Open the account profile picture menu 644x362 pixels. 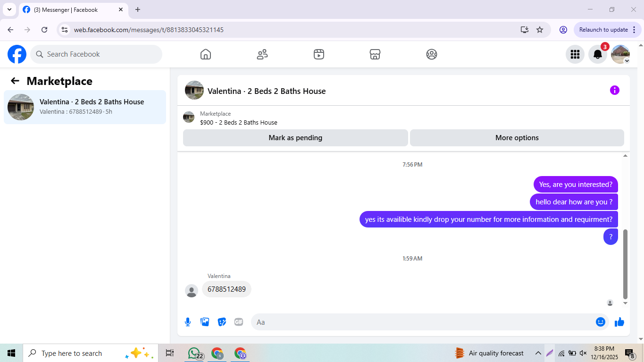(x=620, y=54)
